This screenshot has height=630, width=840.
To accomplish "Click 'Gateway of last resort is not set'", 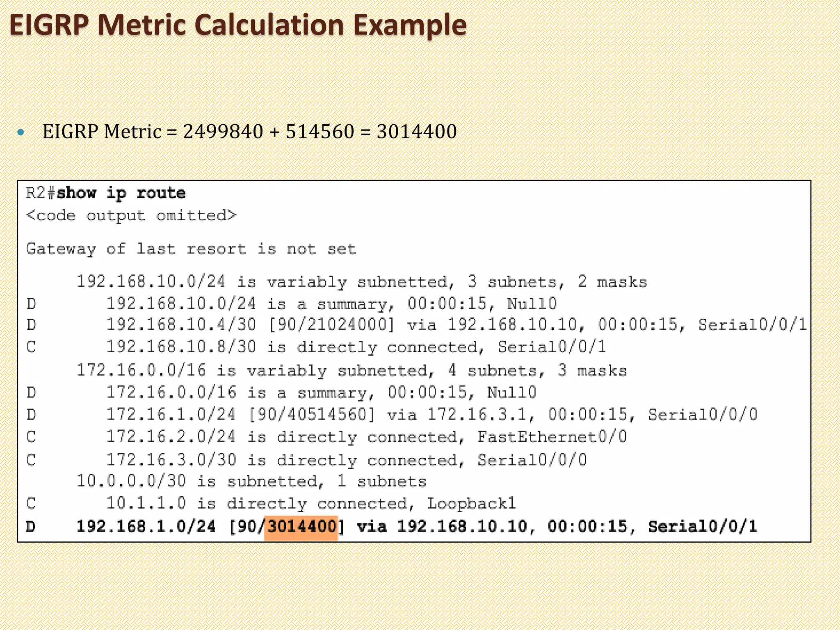I will [191, 249].
